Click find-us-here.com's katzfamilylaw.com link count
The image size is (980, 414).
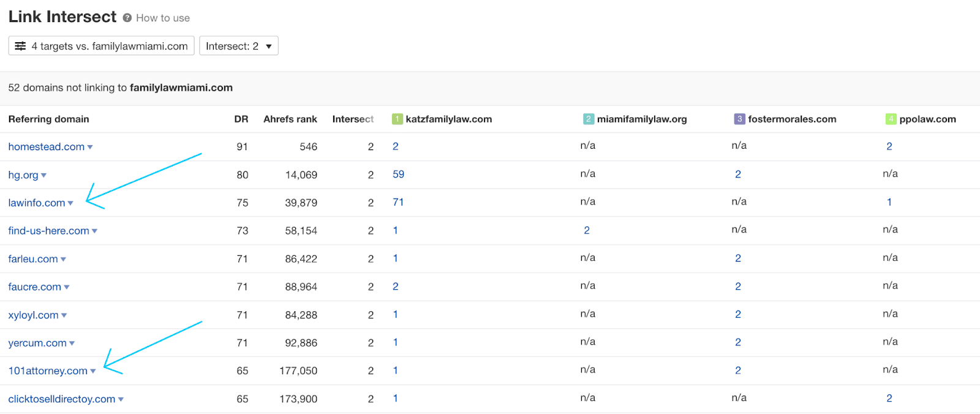point(396,231)
